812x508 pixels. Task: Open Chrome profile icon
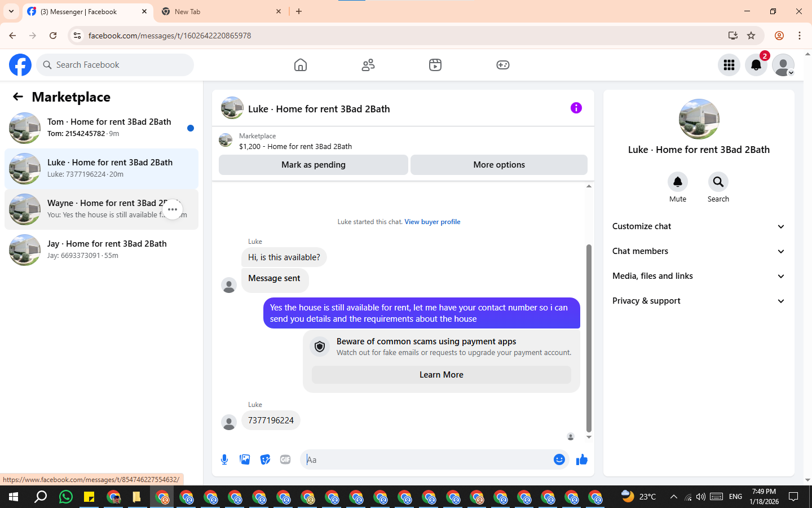click(x=779, y=36)
